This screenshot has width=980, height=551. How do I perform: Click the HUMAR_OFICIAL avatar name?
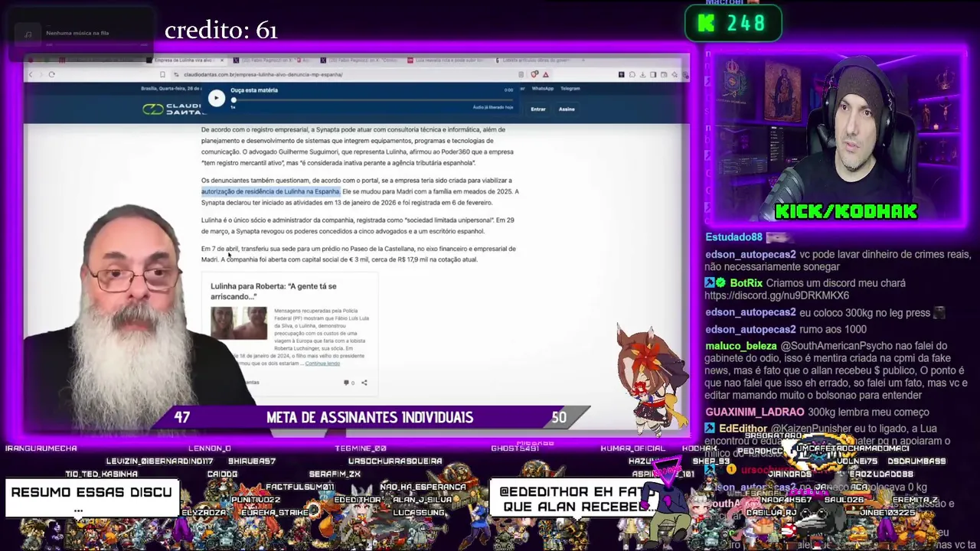pyautogui.click(x=632, y=448)
